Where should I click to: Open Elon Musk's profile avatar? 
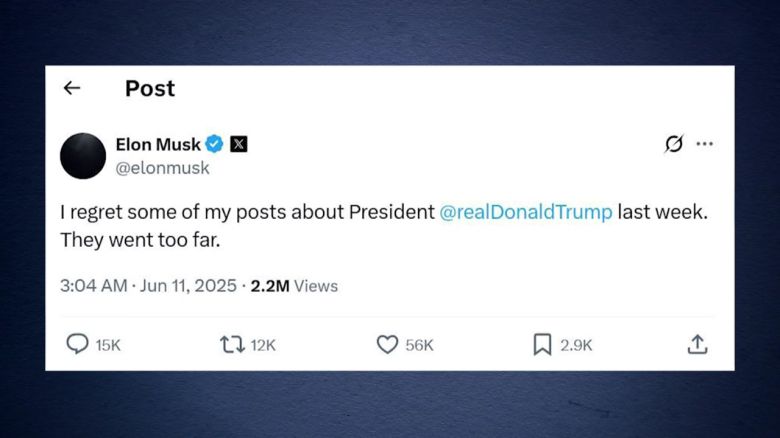click(x=83, y=156)
